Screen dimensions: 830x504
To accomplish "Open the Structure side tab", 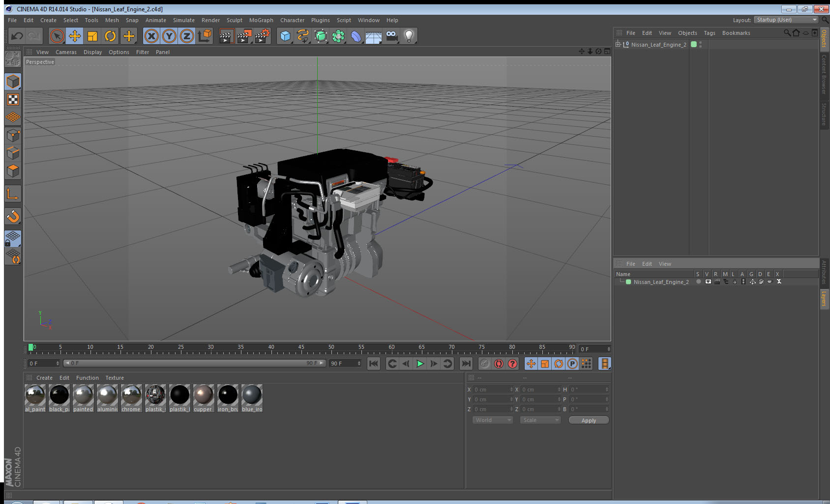I will (x=824, y=114).
